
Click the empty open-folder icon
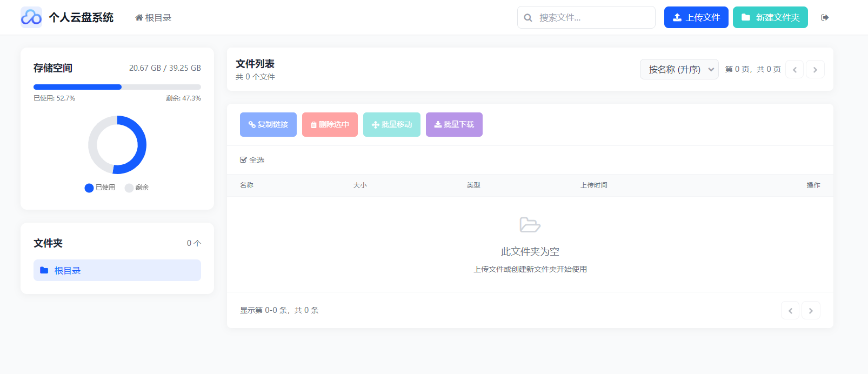click(530, 224)
